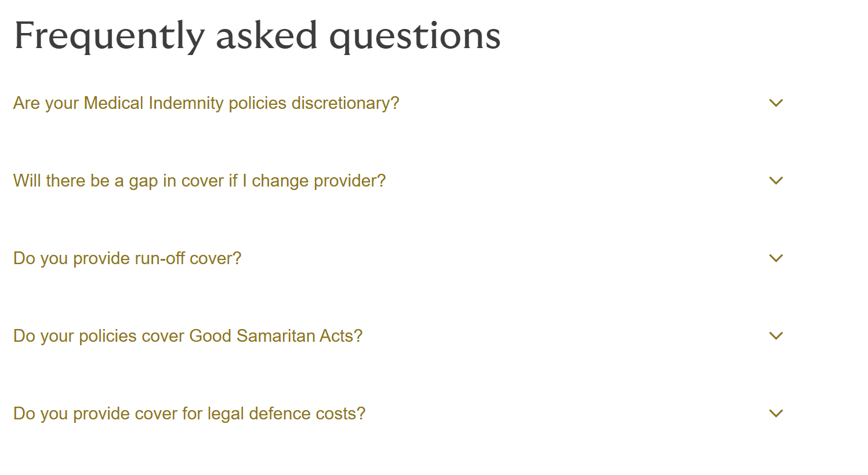Click the chevron beside the first FAQ
868x475 pixels.
tap(776, 103)
